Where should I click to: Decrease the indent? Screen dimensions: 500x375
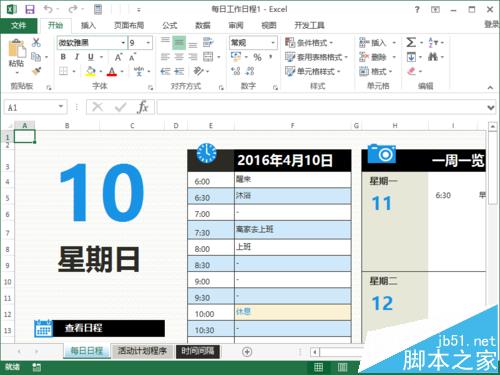coord(165,71)
